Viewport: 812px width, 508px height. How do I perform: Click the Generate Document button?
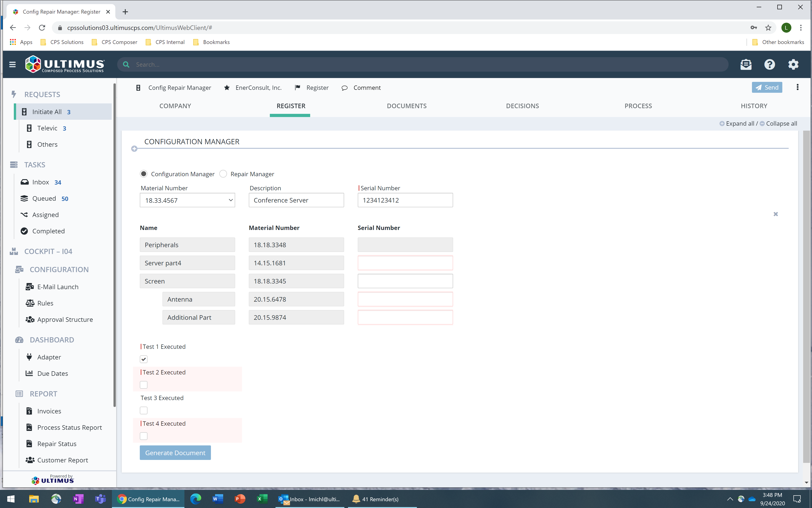pyautogui.click(x=175, y=453)
